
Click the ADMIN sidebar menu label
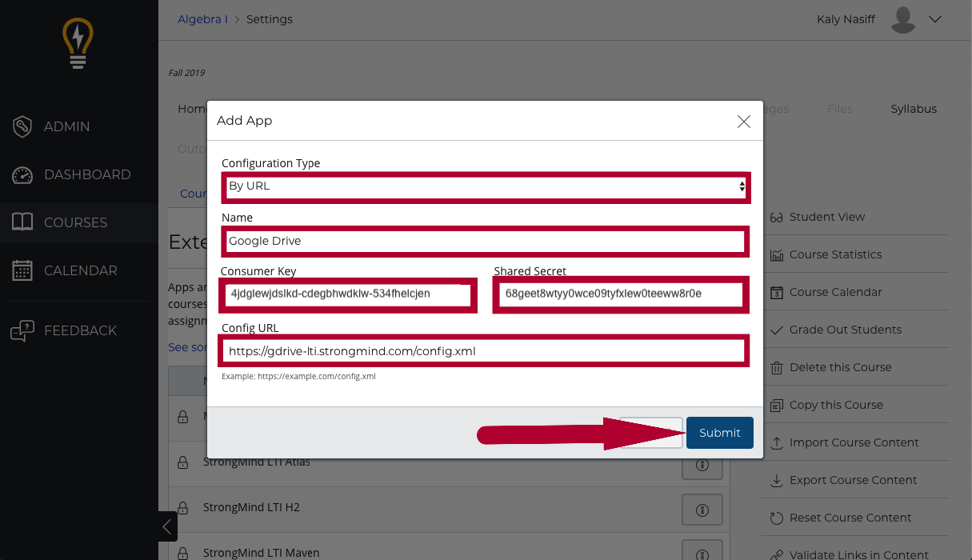click(x=67, y=126)
